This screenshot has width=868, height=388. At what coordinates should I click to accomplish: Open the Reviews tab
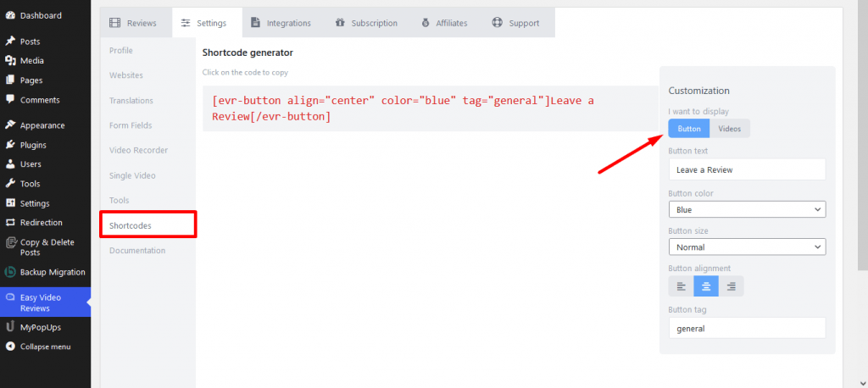tap(136, 23)
